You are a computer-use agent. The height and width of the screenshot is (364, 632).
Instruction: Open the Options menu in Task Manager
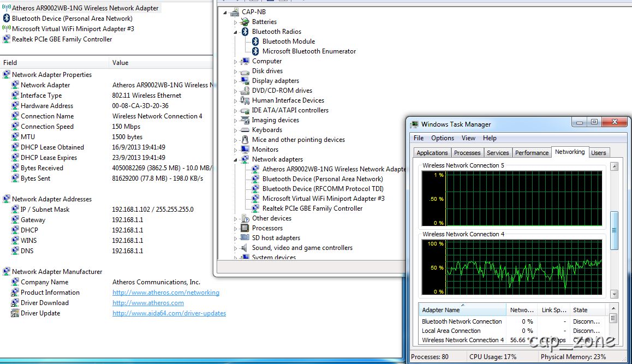[443, 138]
